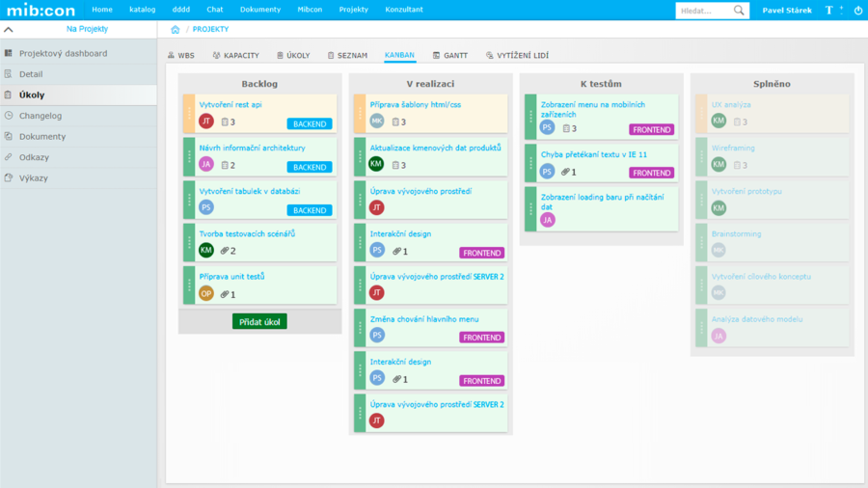Click OP avatar on Příprava unit testů card
868x488 pixels.
[205, 294]
